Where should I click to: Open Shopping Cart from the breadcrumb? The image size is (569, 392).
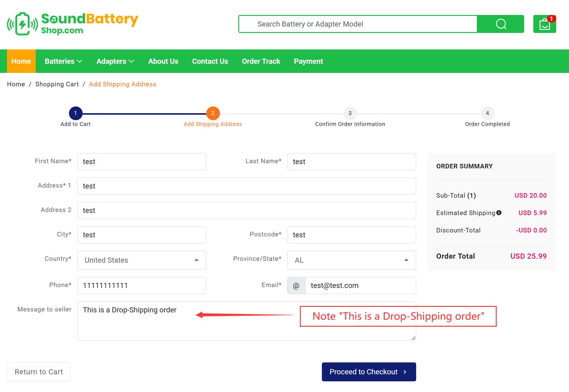(x=57, y=84)
